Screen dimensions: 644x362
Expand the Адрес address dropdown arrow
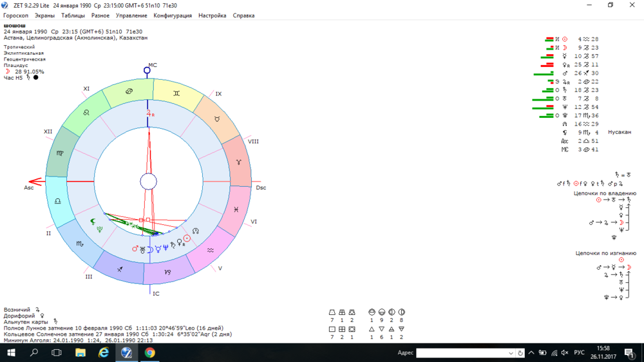(x=511, y=353)
